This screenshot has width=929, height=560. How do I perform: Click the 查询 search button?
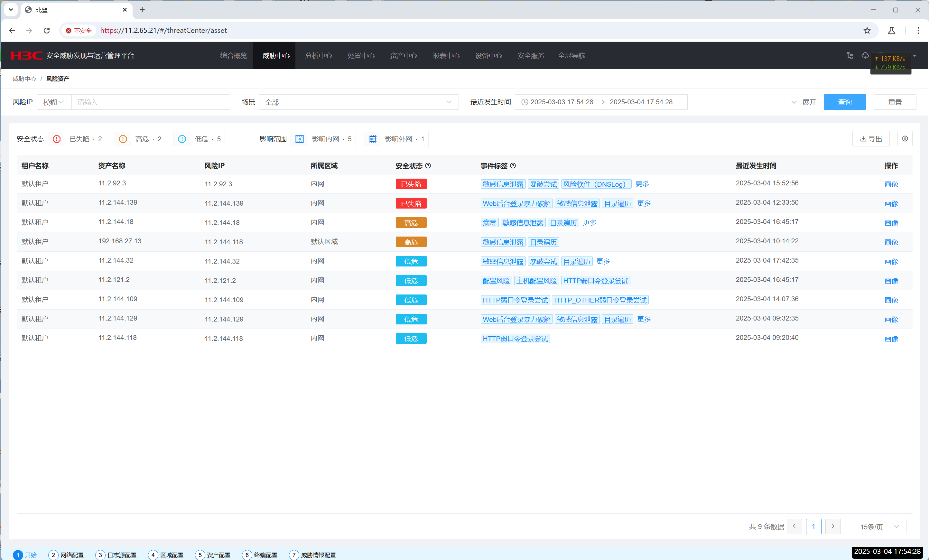(x=845, y=102)
